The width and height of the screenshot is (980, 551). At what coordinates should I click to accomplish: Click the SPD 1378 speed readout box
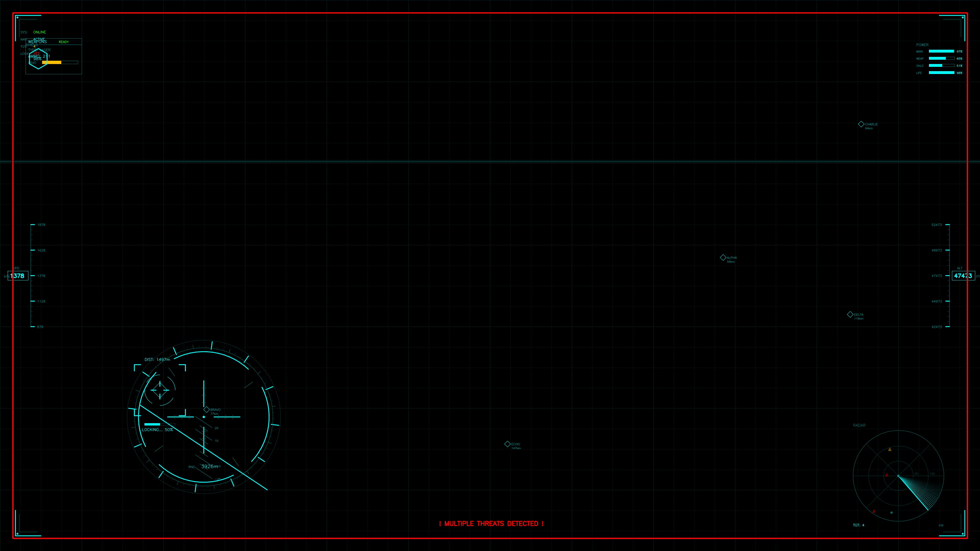point(18,276)
